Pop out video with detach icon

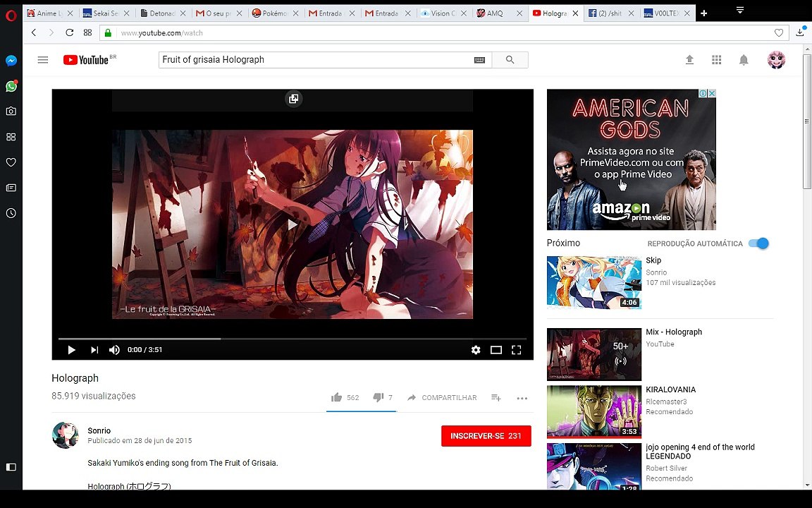tap(293, 99)
